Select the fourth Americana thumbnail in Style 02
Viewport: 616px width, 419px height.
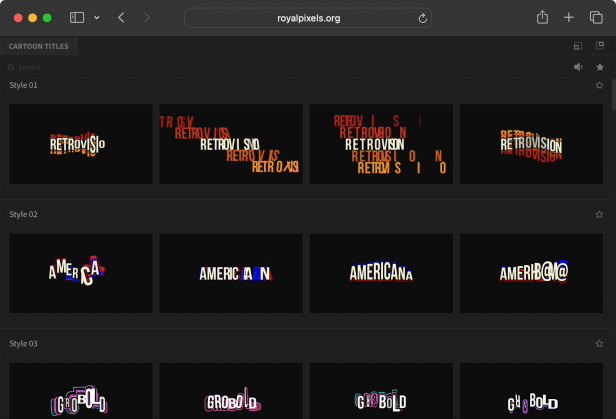(531, 273)
